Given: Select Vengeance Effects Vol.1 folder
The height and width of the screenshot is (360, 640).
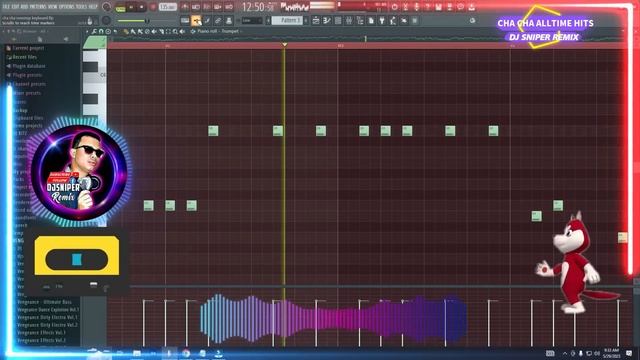Looking at the screenshot, I should click(x=42, y=333).
